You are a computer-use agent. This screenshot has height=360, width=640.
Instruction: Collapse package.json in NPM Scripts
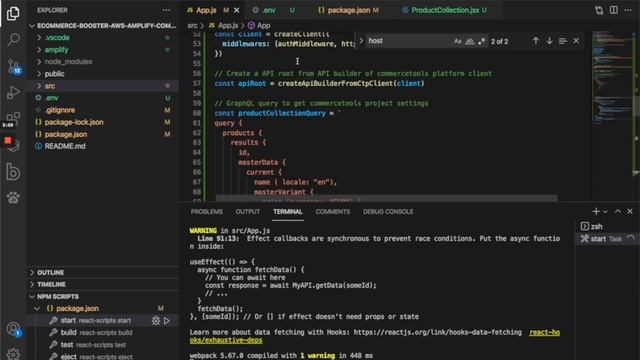pos(103,309)
